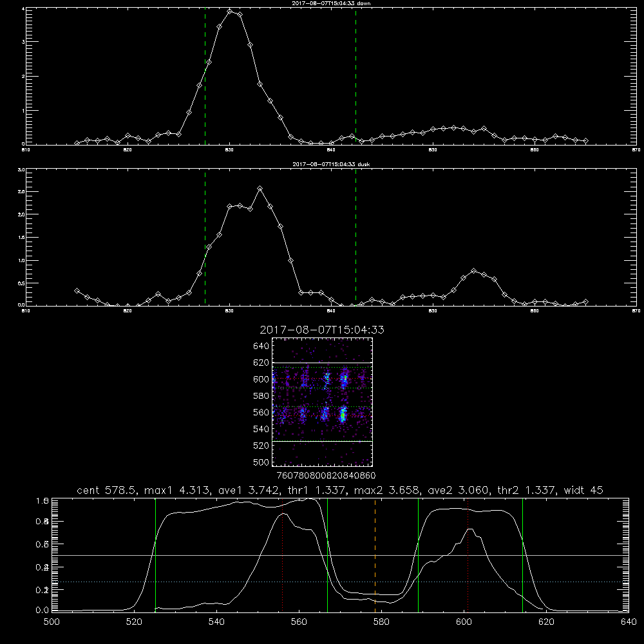Click the heatmap's '560' y-axis label

click(x=261, y=412)
